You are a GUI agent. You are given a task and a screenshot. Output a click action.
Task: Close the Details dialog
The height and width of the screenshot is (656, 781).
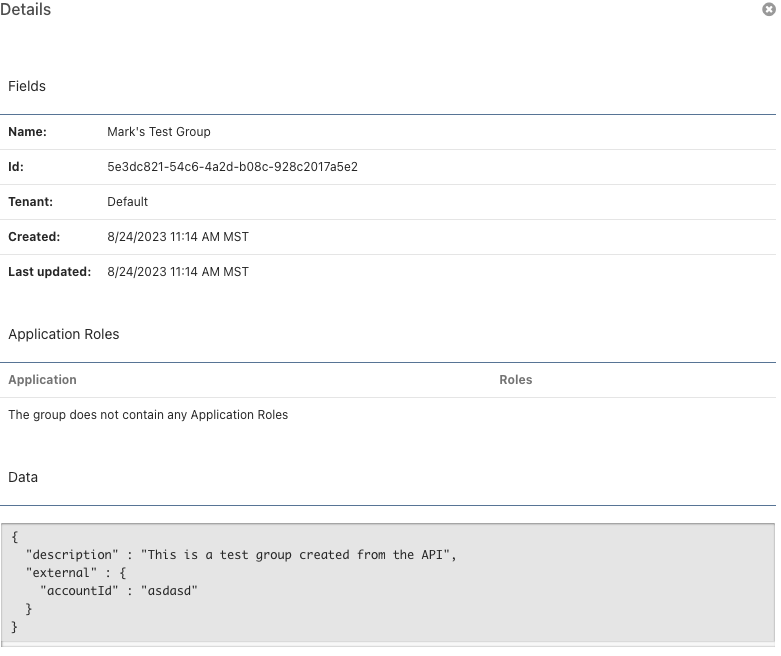click(x=769, y=9)
